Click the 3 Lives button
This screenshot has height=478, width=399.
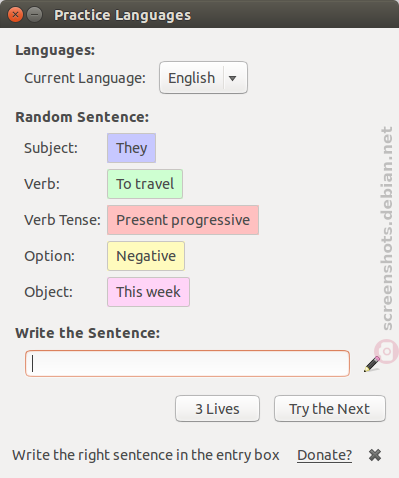[217, 409]
